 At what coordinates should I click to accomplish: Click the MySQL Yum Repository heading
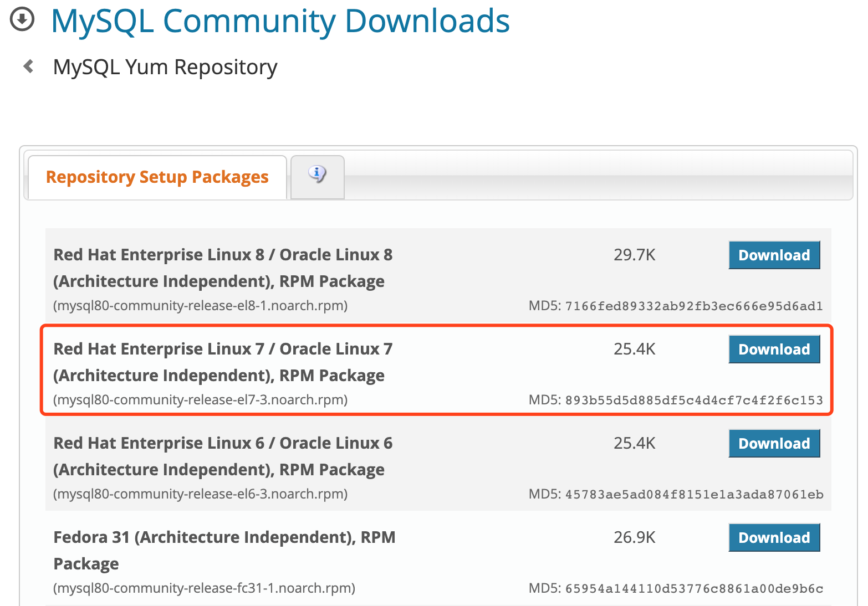(x=165, y=67)
